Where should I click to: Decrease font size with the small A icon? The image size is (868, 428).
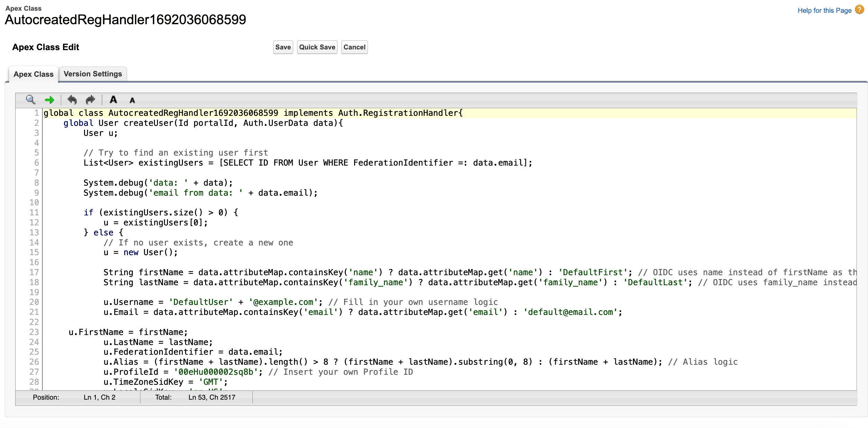pos(132,100)
